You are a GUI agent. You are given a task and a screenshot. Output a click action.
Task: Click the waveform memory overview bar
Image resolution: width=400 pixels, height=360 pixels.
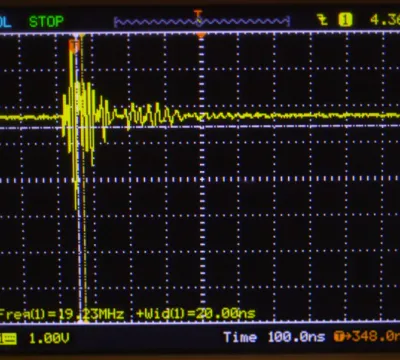tap(202, 22)
